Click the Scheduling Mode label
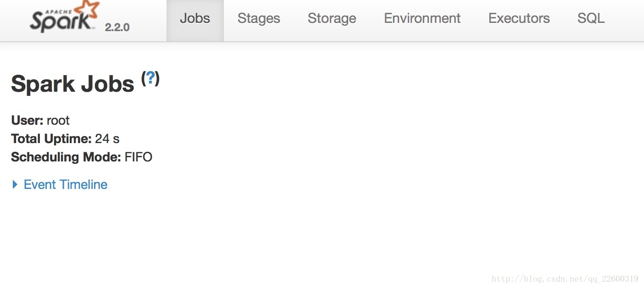 coord(66,157)
